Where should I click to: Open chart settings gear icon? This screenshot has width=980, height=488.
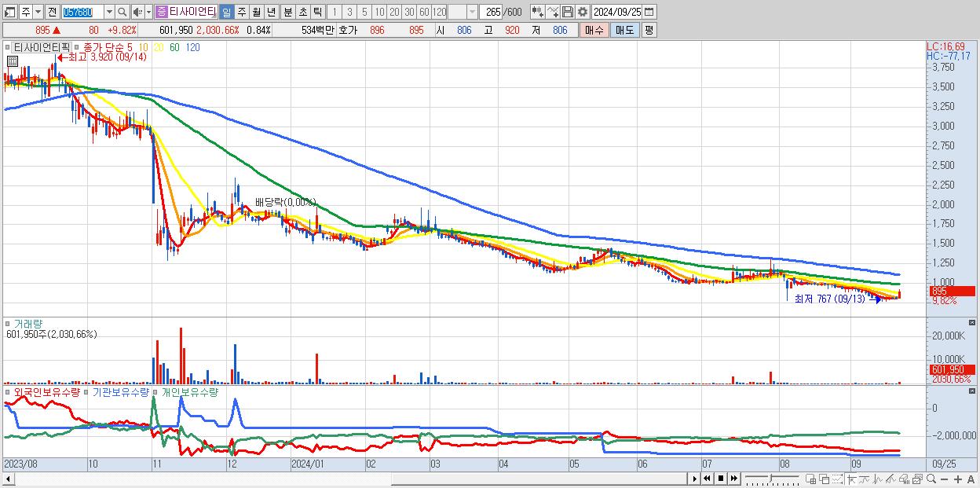(582, 12)
